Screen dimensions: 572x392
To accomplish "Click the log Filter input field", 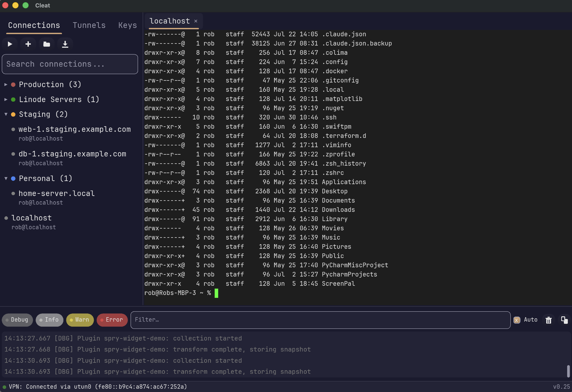I will 321,320.
